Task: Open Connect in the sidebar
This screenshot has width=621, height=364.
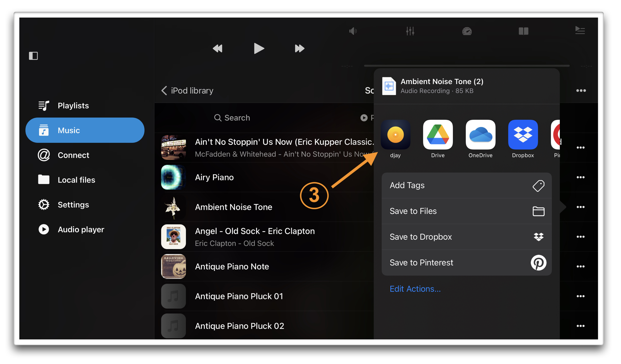Action: click(x=85, y=155)
